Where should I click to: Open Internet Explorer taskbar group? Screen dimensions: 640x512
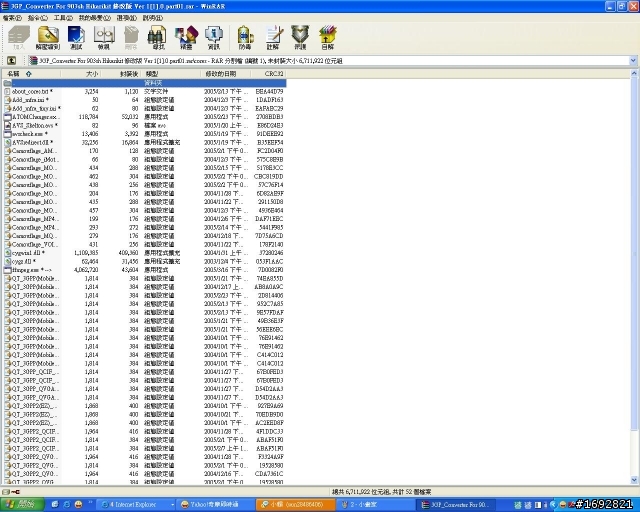137,505
